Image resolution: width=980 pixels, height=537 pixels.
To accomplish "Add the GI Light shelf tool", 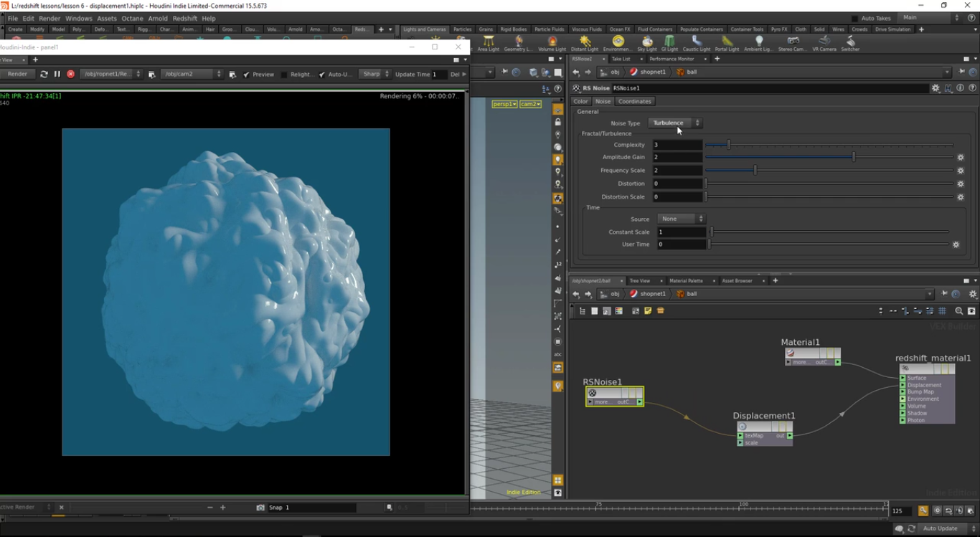I will point(669,43).
